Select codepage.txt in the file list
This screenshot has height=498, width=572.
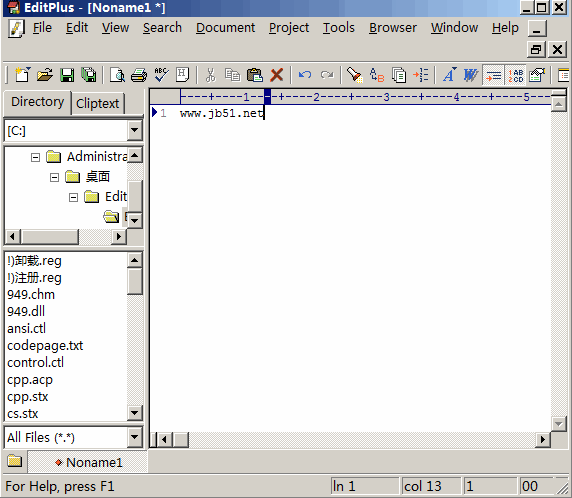(45, 346)
